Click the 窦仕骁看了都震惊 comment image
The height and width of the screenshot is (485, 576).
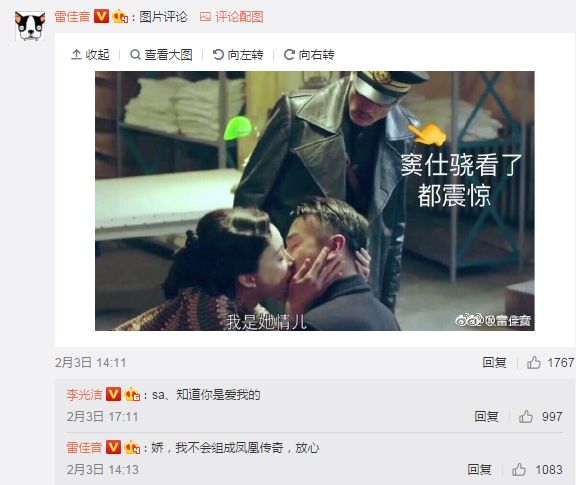point(315,201)
